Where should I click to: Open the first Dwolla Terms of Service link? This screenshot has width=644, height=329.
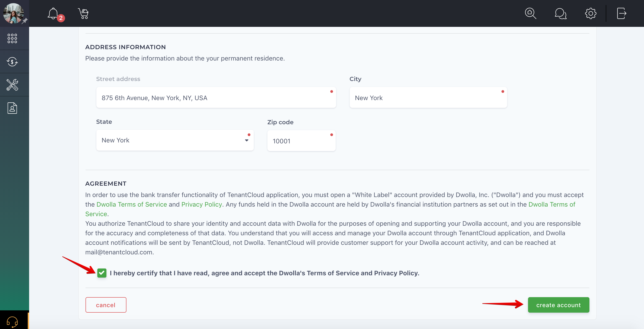[131, 204]
